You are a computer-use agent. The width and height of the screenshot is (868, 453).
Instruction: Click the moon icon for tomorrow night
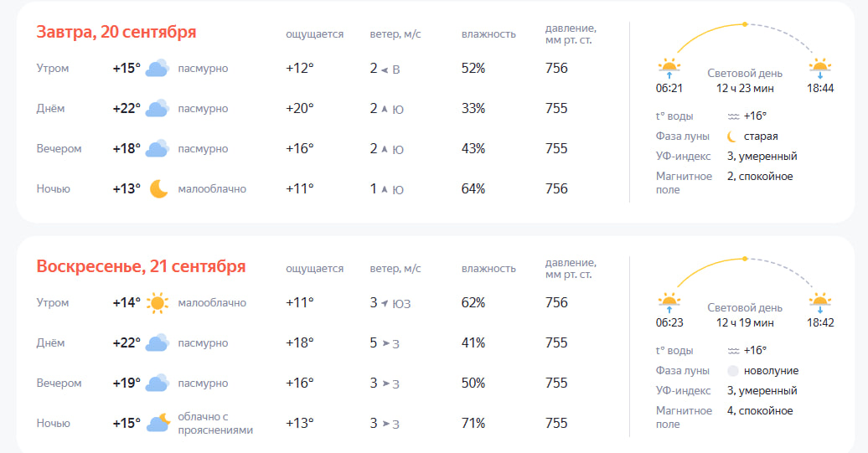click(x=158, y=189)
